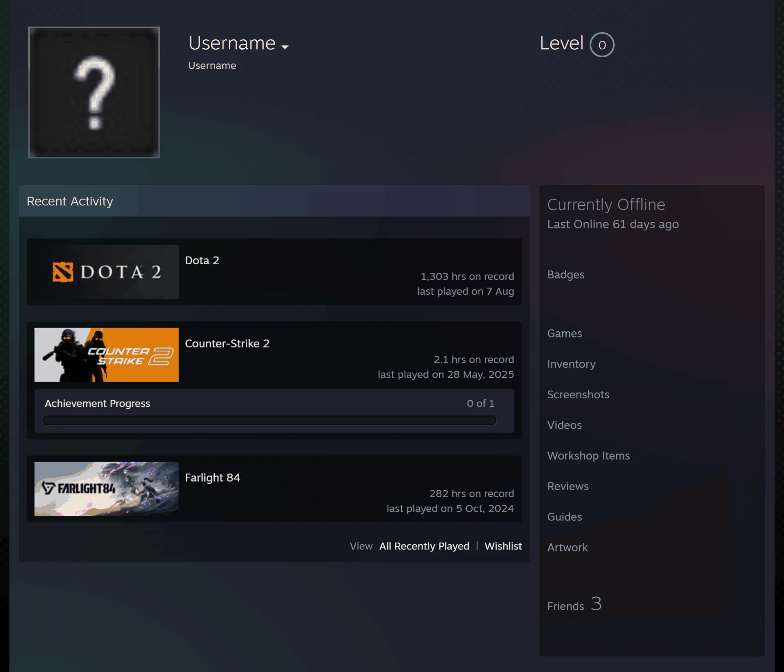784x672 pixels.
Task: Go to Workshop Items
Action: (x=588, y=456)
